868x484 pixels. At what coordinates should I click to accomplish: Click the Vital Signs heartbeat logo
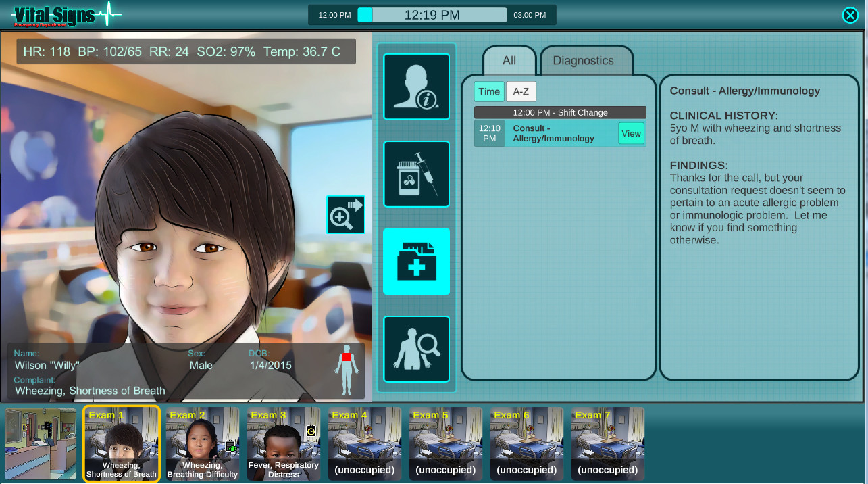(64, 15)
